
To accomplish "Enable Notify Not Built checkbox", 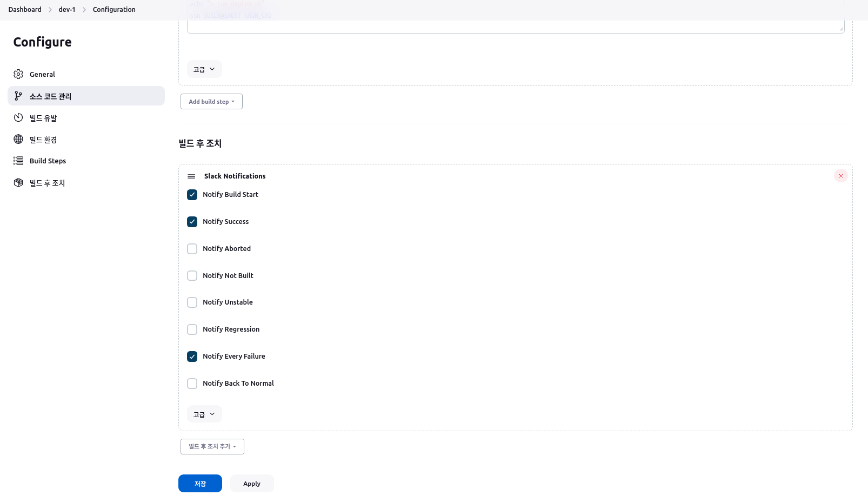I will click(x=192, y=276).
